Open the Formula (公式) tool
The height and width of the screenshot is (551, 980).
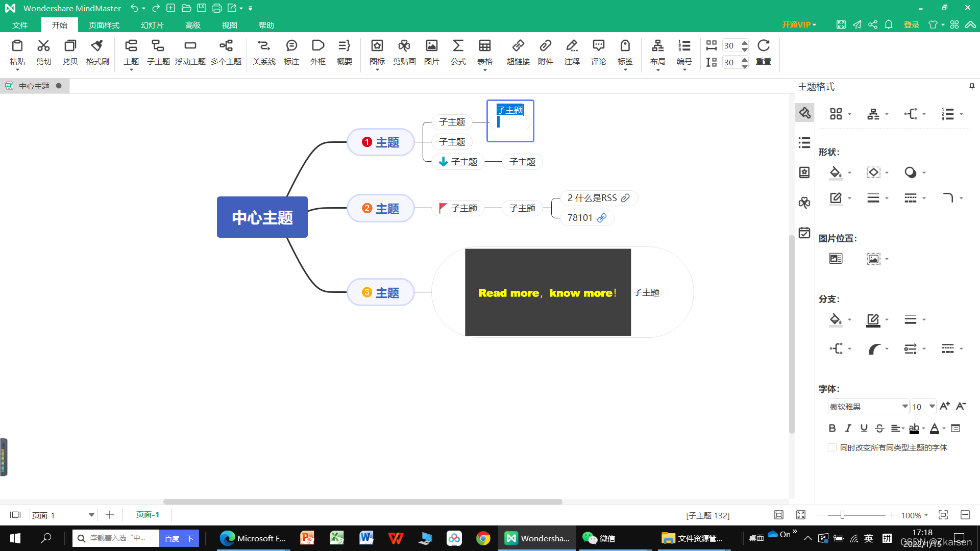[458, 52]
